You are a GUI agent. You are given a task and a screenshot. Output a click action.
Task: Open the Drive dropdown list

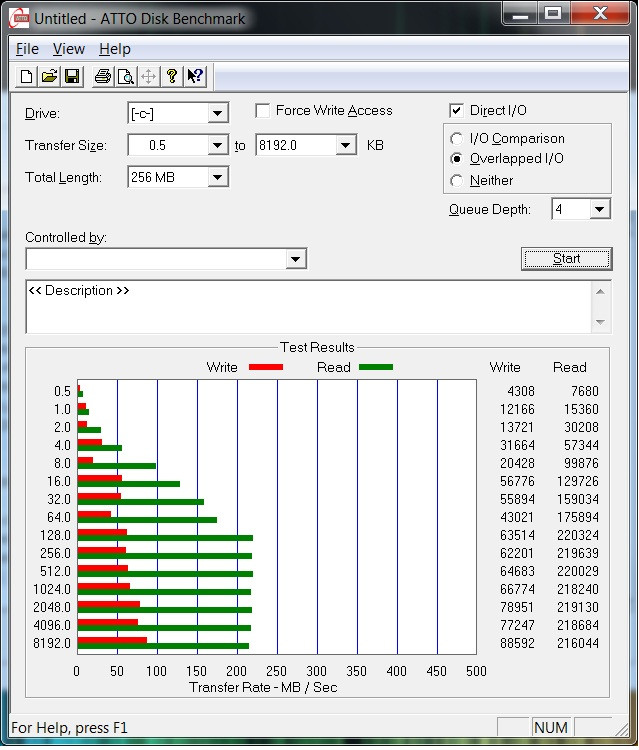point(218,114)
